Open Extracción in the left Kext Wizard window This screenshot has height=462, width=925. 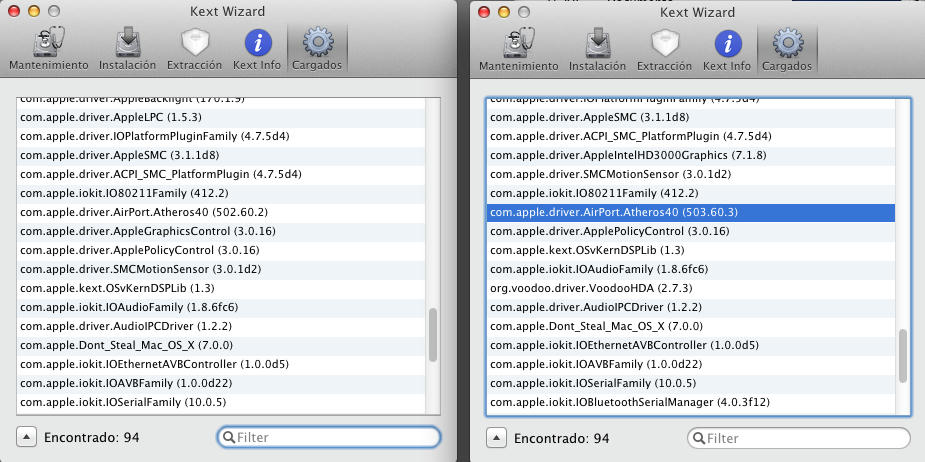coord(194,50)
